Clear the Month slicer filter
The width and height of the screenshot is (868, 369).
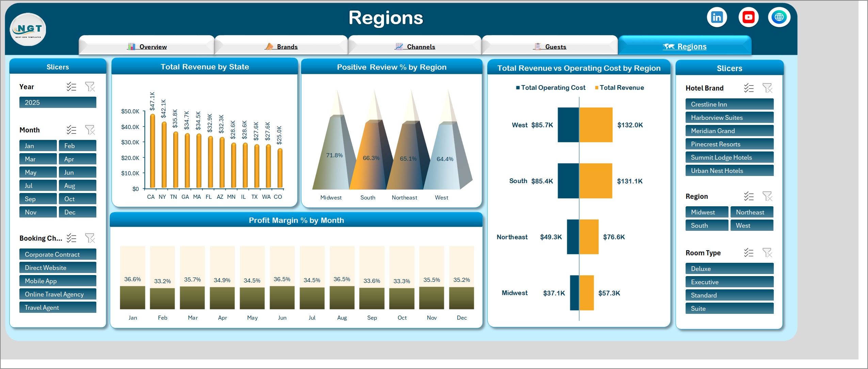[x=90, y=130]
